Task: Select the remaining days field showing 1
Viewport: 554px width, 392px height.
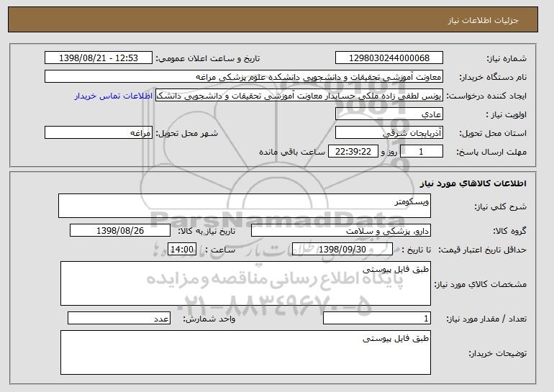Action: (421, 152)
